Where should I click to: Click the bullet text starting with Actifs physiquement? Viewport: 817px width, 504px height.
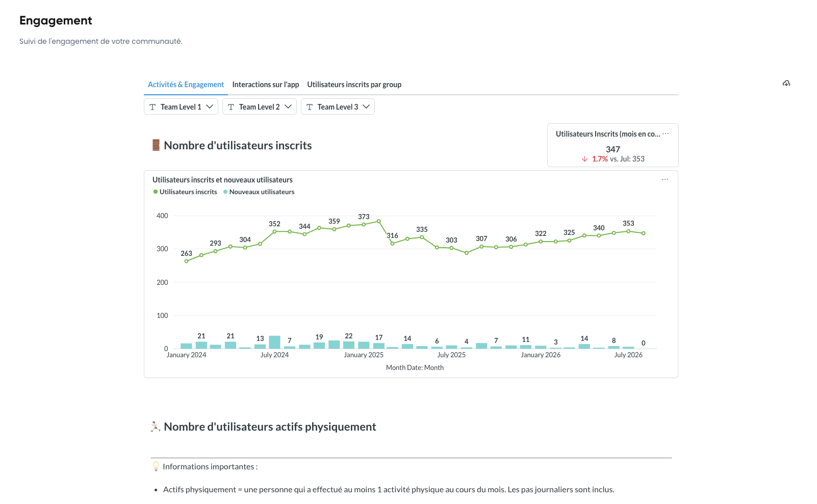click(389, 490)
